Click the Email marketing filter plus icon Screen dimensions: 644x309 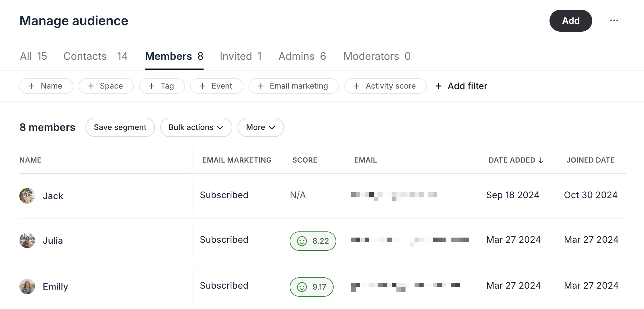coord(261,86)
